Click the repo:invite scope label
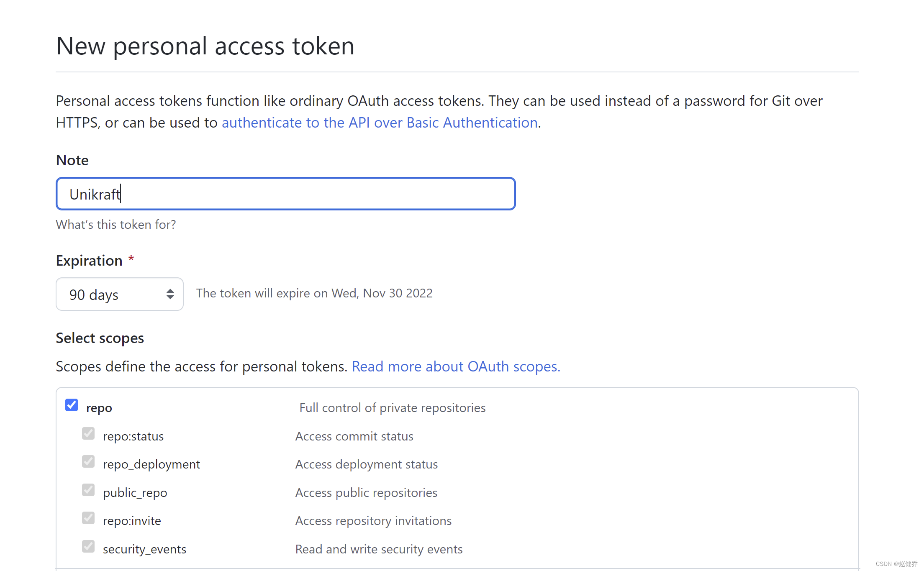The height and width of the screenshot is (571, 924). 132,521
